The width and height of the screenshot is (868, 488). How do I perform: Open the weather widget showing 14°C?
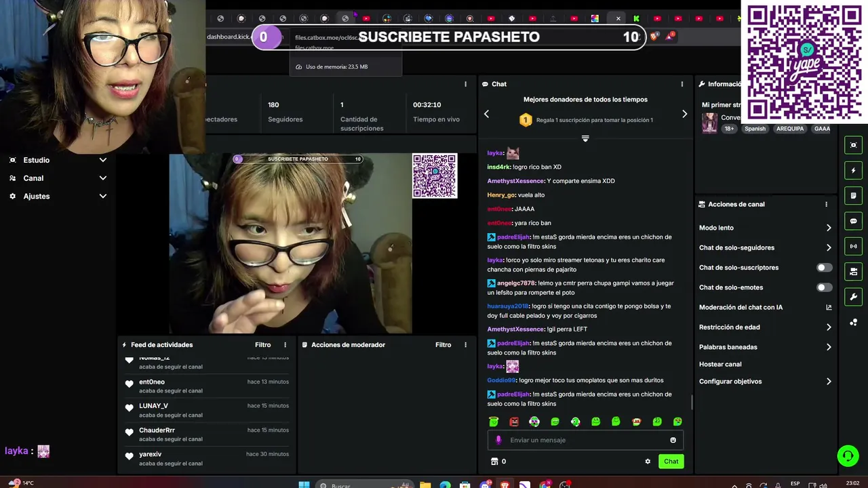(x=20, y=483)
